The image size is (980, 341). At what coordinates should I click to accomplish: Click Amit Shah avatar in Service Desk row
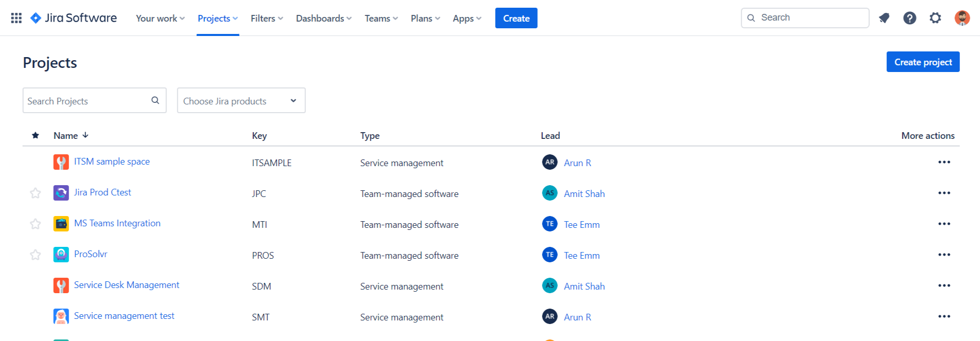[550, 285]
